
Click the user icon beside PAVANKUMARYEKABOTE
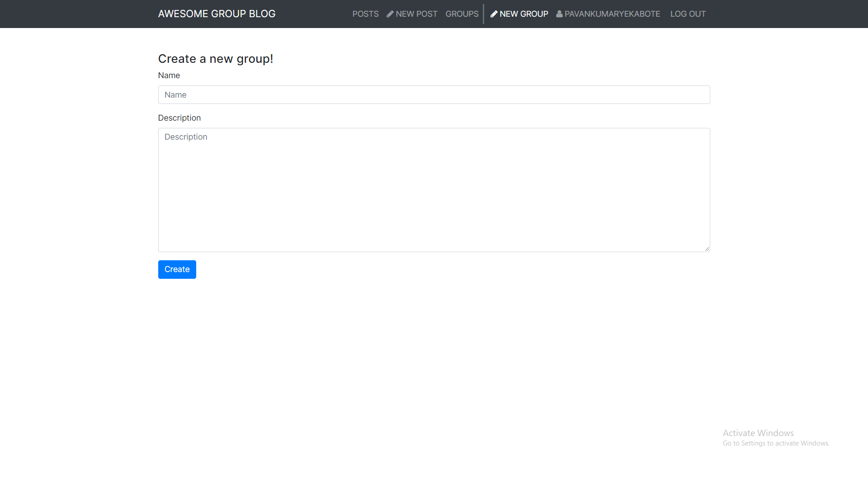click(x=559, y=14)
